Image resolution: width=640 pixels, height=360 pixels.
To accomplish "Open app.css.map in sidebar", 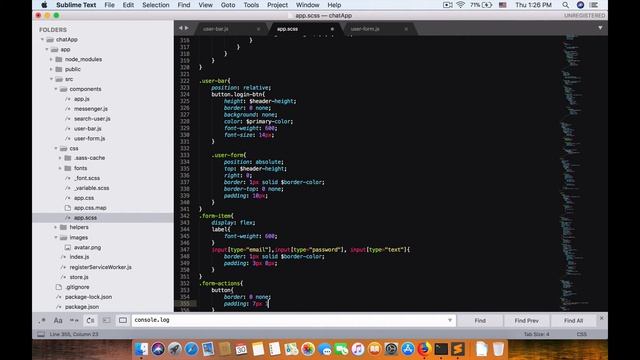I will (90, 208).
